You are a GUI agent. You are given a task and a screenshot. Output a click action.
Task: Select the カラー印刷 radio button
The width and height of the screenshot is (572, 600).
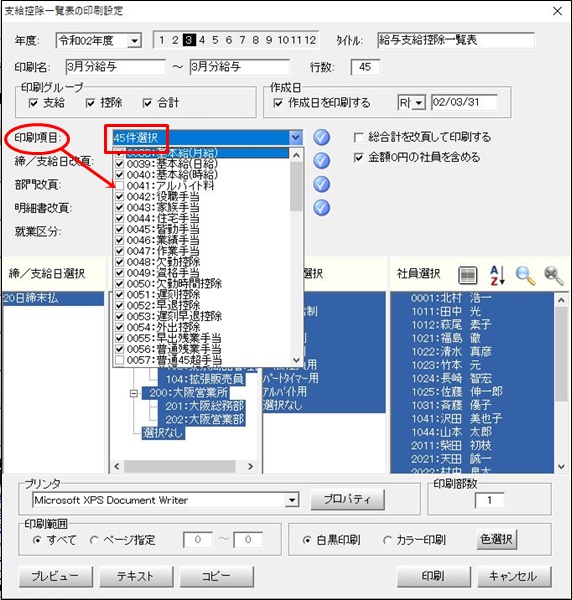click(x=387, y=540)
